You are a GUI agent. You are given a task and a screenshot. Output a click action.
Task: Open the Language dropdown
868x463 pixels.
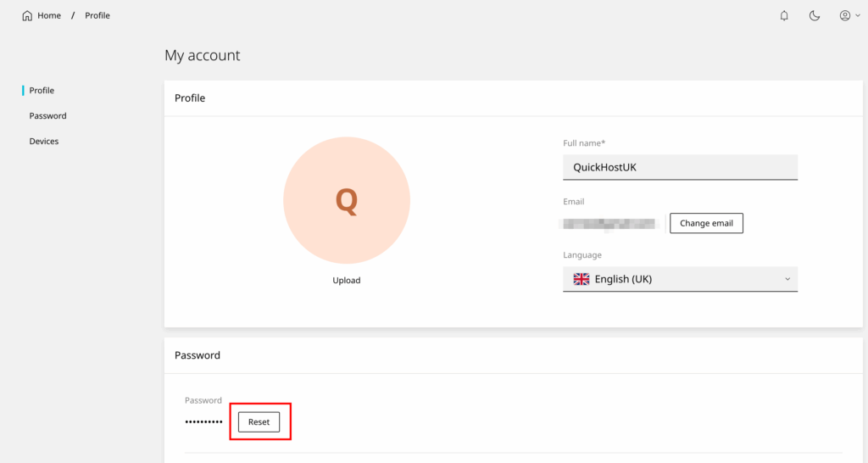[x=681, y=279]
